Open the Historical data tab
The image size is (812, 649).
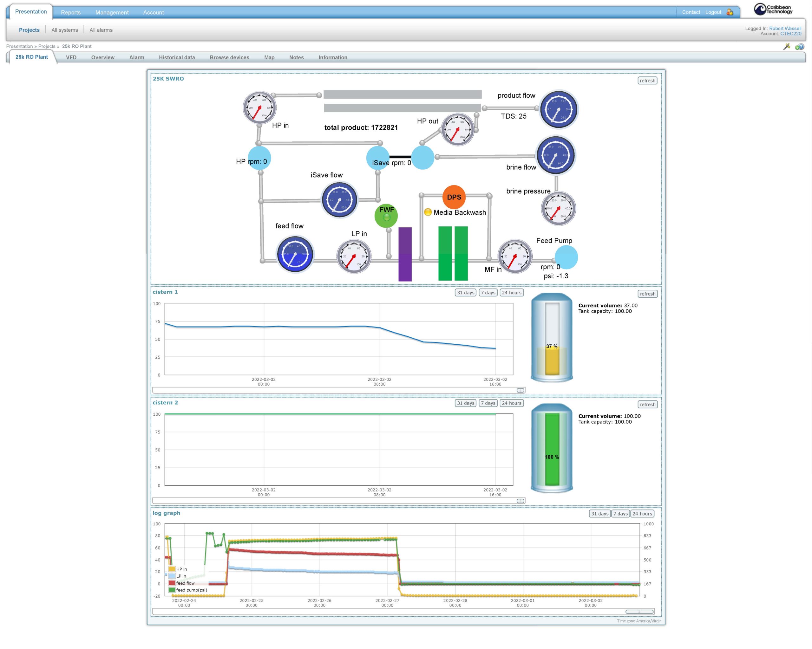pos(177,58)
